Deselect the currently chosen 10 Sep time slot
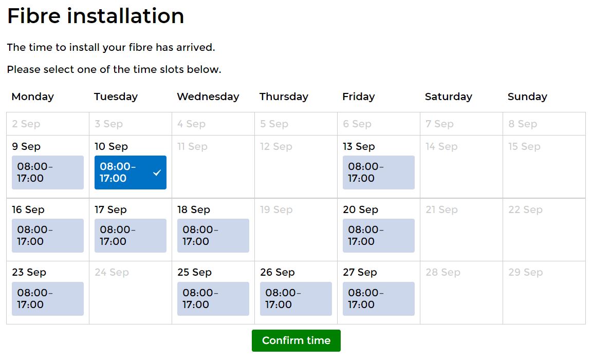The width and height of the screenshot is (592, 364). tap(130, 173)
